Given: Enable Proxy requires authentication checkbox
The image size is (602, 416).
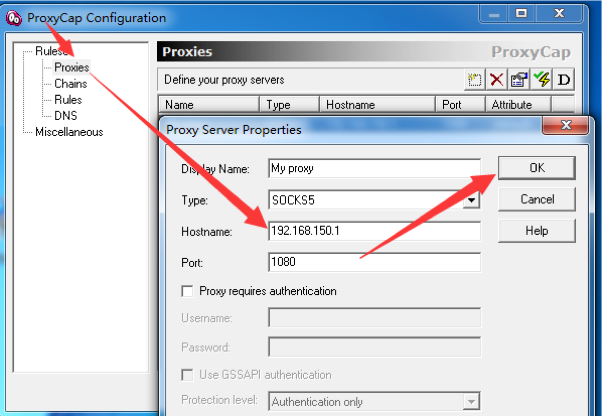Looking at the screenshot, I should 186,291.
